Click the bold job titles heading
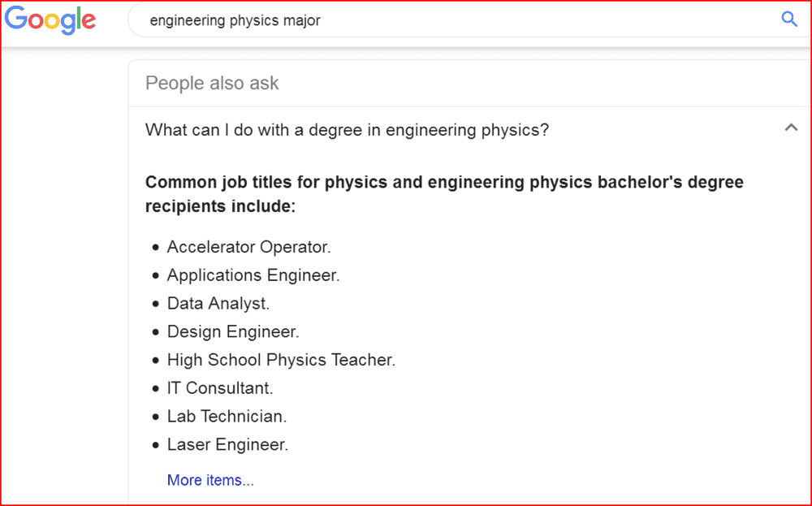Image resolution: width=812 pixels, height=506 pixels. point(444,193)
